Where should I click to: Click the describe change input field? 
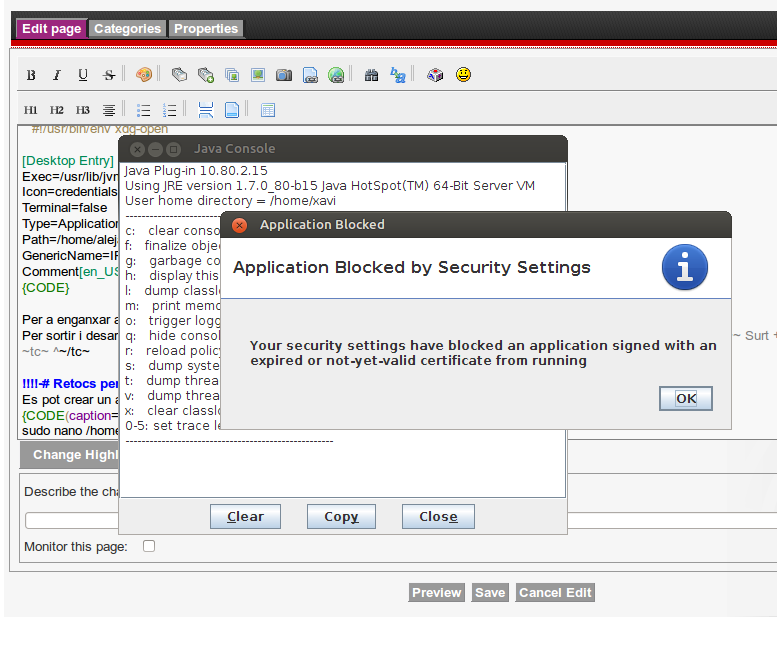[72, 520]
